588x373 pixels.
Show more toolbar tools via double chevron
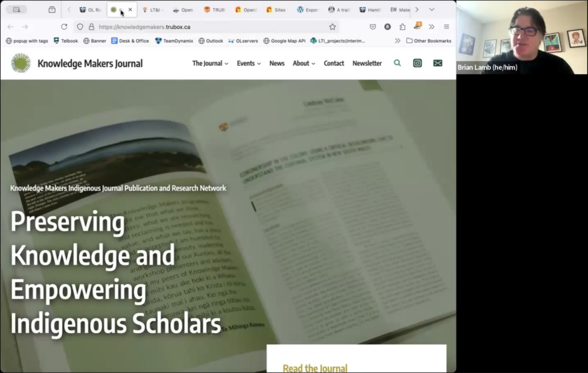coord(432,26)
